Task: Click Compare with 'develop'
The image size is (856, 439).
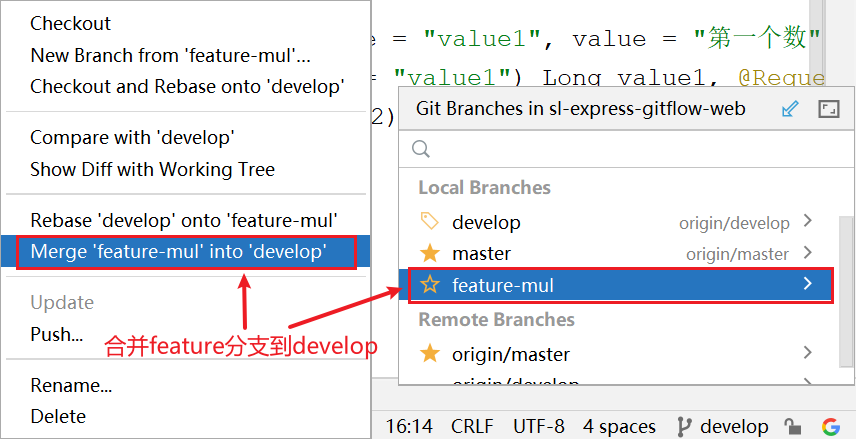Action: [x=132, y=138]
